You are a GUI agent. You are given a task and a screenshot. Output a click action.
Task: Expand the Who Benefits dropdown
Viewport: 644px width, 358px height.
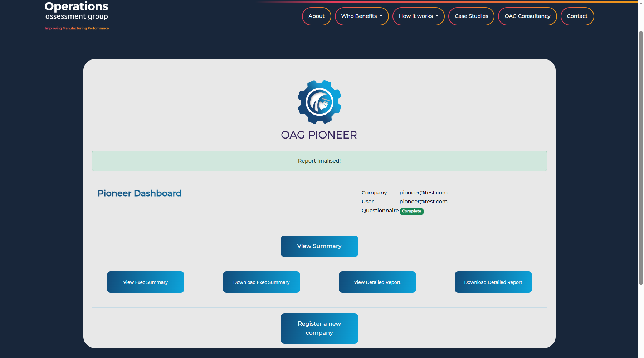point(361,16)
